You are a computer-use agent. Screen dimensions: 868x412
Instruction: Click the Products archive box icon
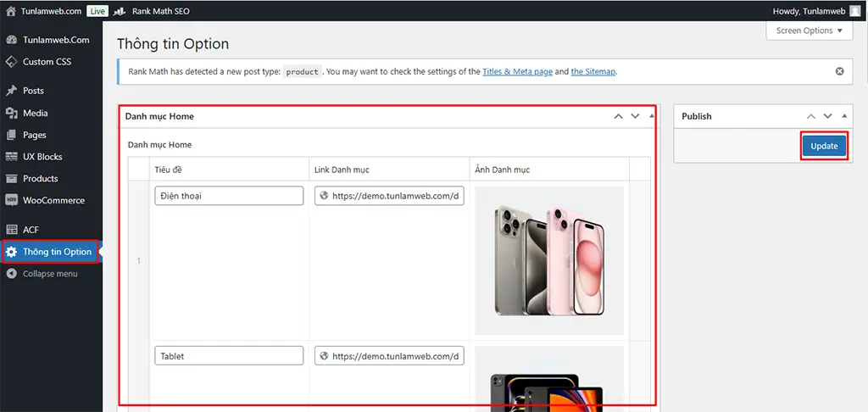pos(12,178)
